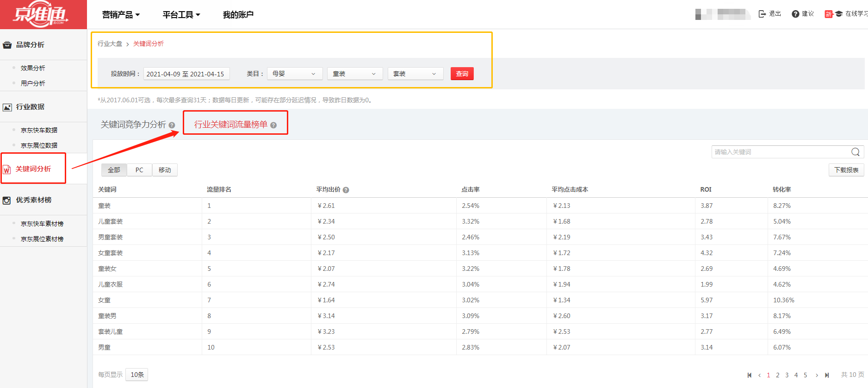
Task: Click the 建议 question mark icon
Action: tap(795, 14)
